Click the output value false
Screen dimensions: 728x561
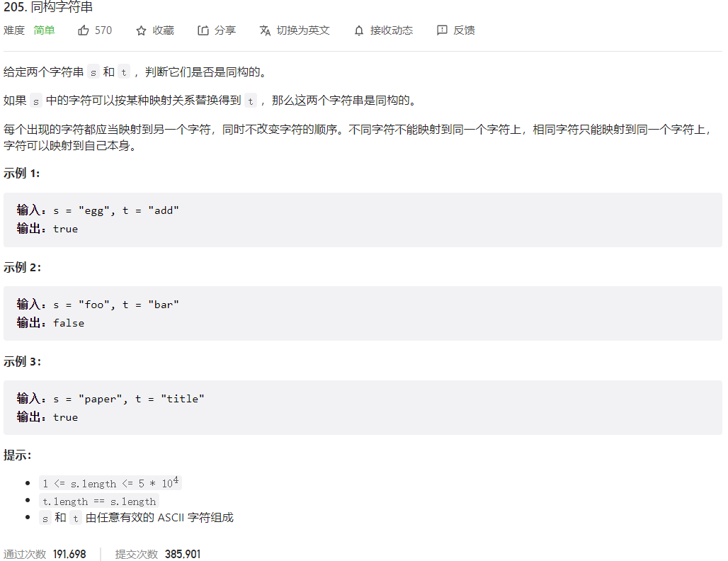[x=69, y=323]
